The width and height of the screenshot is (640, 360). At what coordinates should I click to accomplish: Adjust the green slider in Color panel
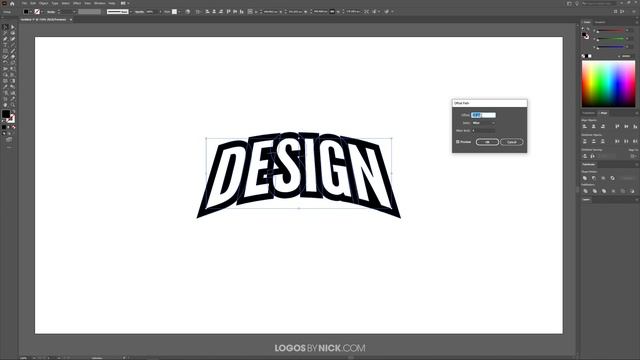[611, 39]
